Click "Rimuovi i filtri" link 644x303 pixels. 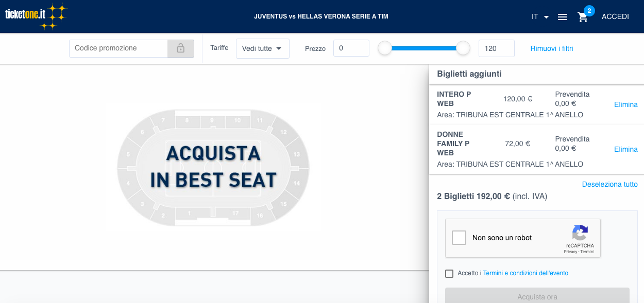(552, 48)
